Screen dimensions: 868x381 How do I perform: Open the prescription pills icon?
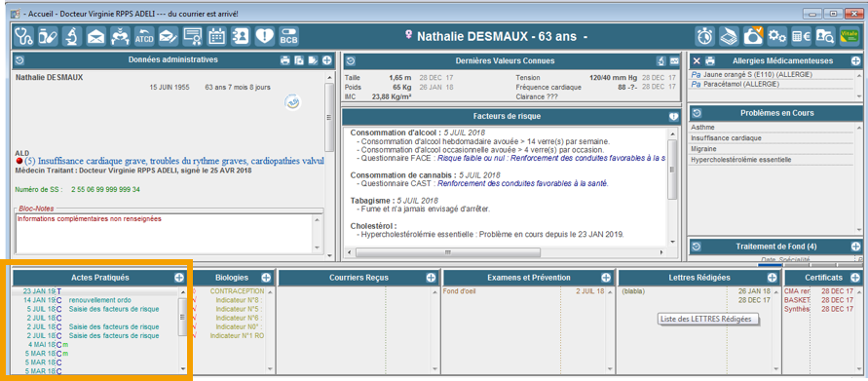point(48,36)
